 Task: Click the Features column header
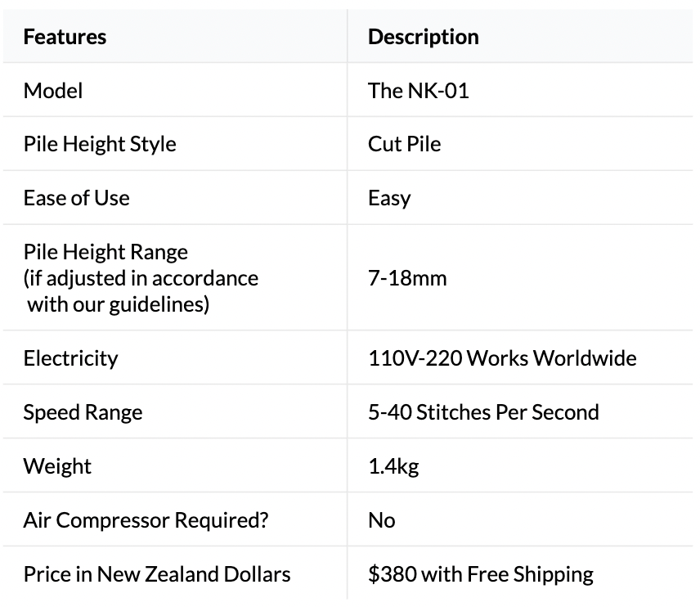(65, 37)
